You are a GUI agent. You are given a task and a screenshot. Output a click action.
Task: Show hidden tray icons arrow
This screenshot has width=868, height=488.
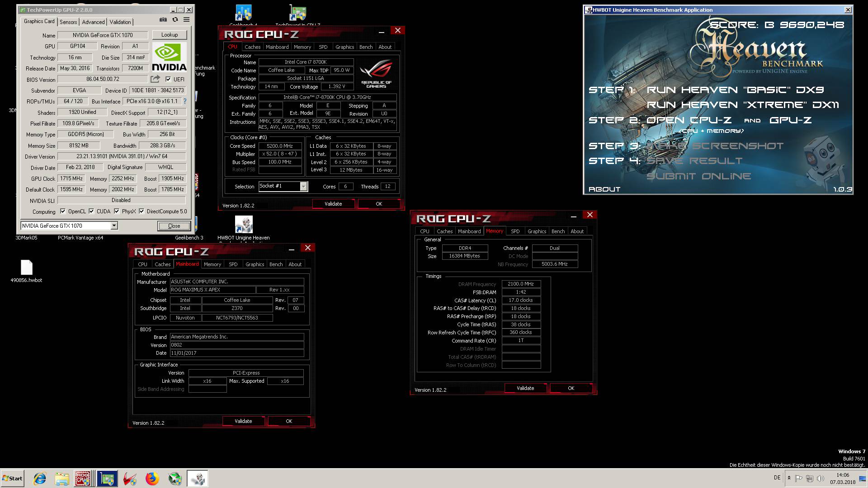[x=789, y=478]
